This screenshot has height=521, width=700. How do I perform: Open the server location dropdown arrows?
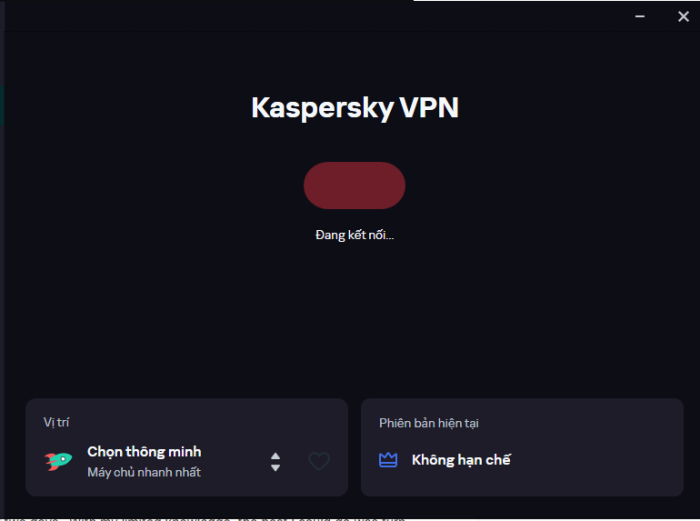[275, 461]
